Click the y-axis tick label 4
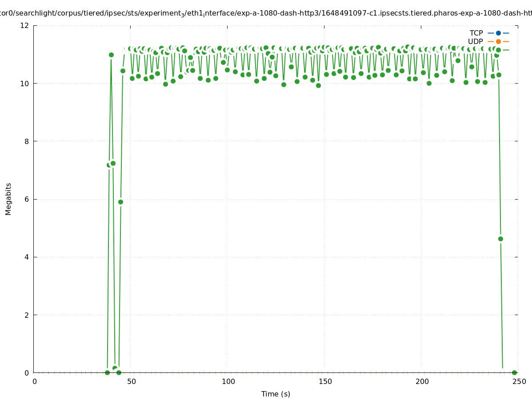Viewport: 532px width, 400px height. pos(26,257)
